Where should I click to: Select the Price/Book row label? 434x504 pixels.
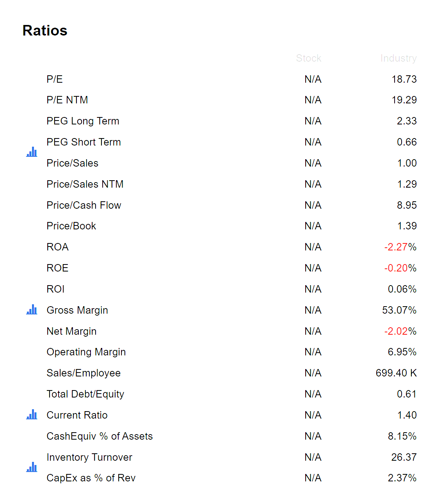[71, 226]
